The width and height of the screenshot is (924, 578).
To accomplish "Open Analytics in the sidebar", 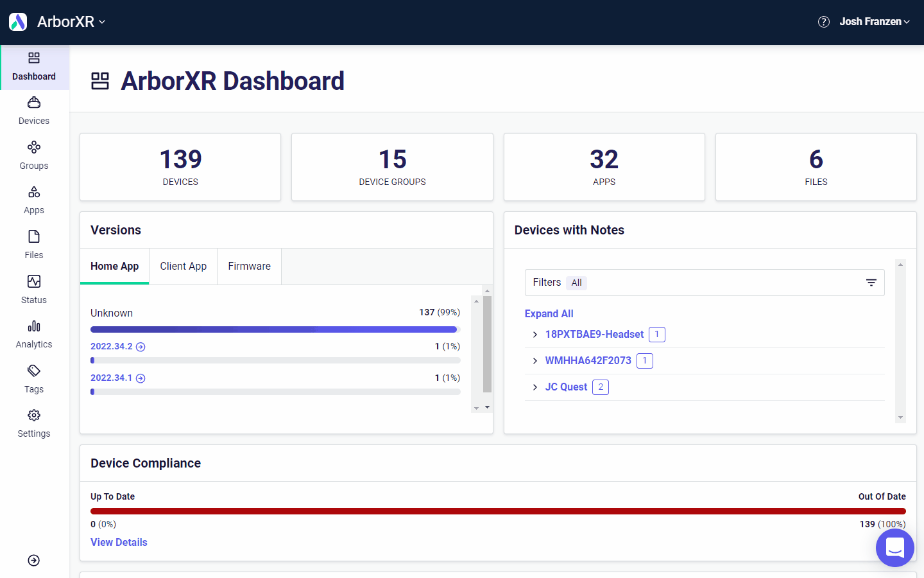I will point(34,335).
